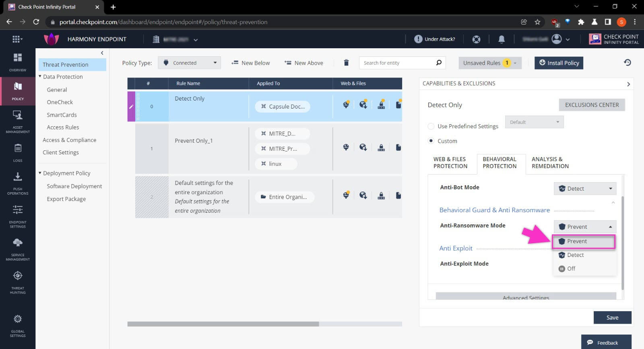644x349 pixels.
Task: Choose Off in the mode list
Action: pyautogui.click(x=584, y=269)
